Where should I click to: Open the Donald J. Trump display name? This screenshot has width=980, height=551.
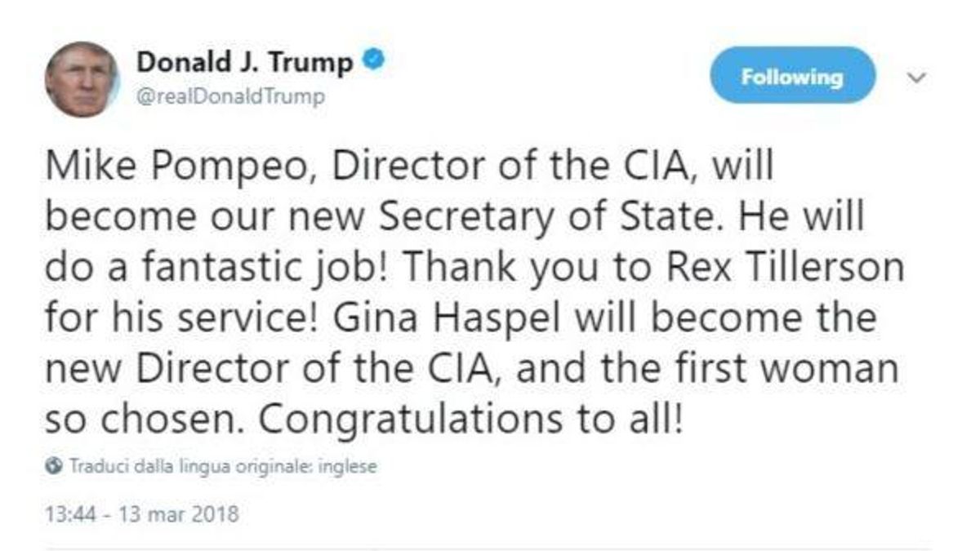pyautogui.click(x=245, y=63)
